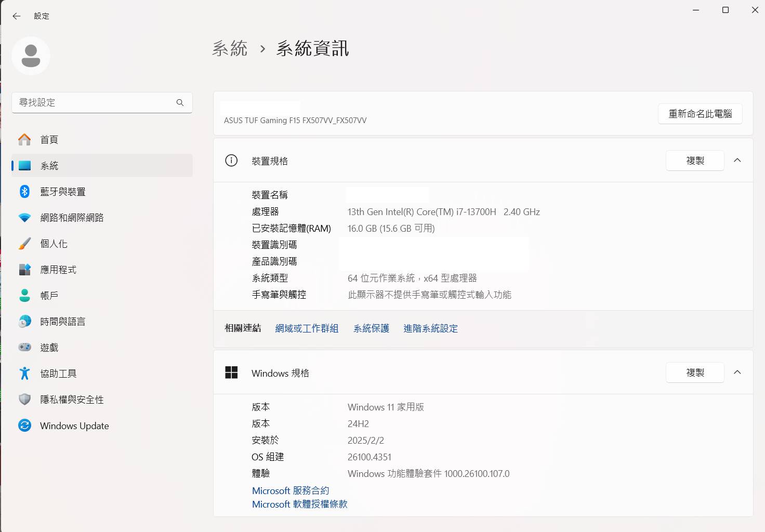Open Microsoft 軟體授權條款 link
The image size is (765, 532).
pyautogui.click(x=299, y=504)
